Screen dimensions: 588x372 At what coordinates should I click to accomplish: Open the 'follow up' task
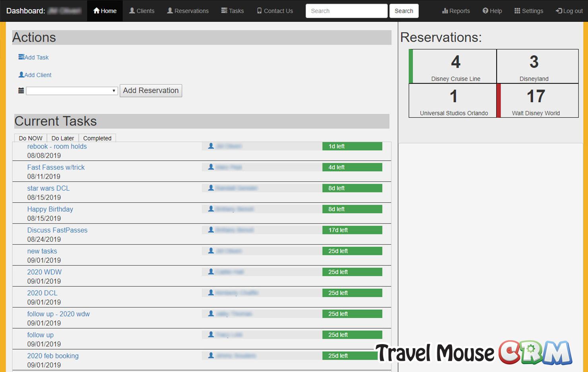click(x=40, y=335)
